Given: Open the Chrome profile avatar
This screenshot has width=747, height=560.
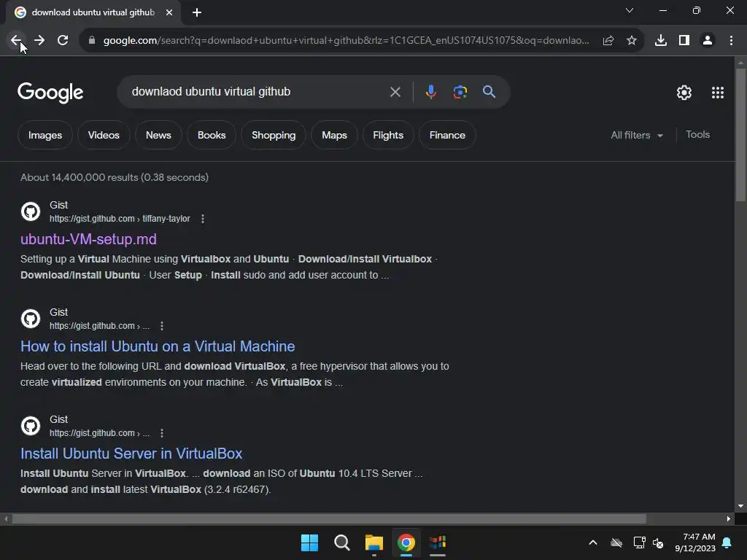Looking at the screenshot, I should (x=708, y=41).
